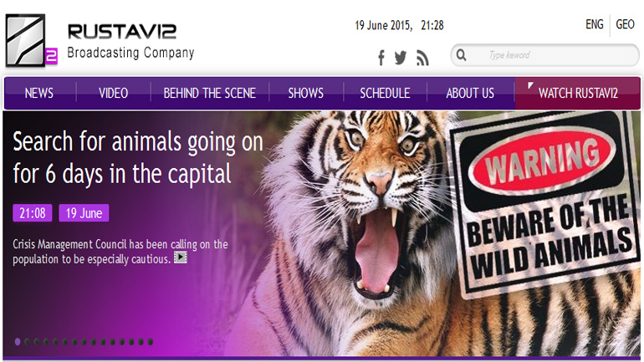Click video icon after article summary
644x362 pixels.
[181, 257]
